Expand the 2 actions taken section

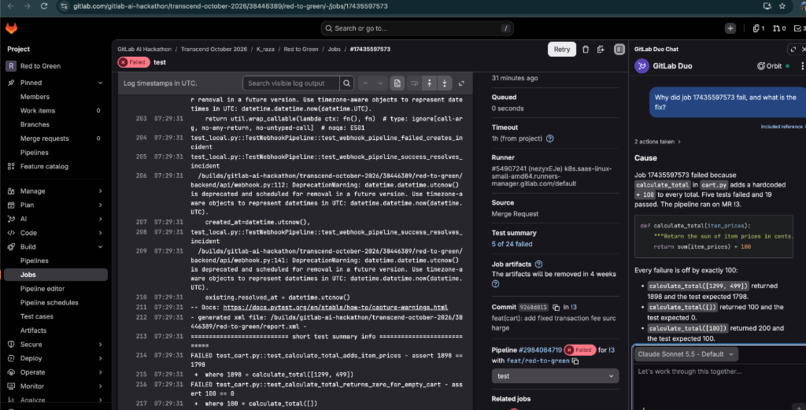[657, 141]
